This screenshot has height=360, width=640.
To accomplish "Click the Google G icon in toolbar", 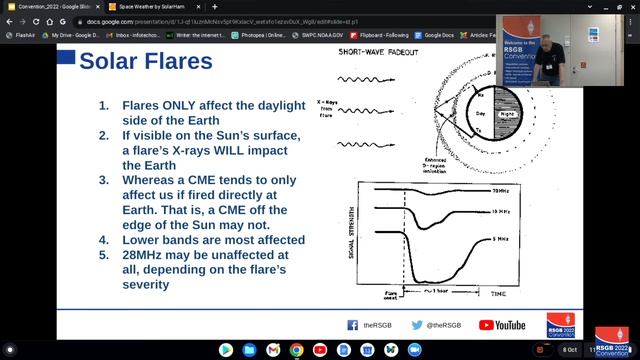I will 63,22.
